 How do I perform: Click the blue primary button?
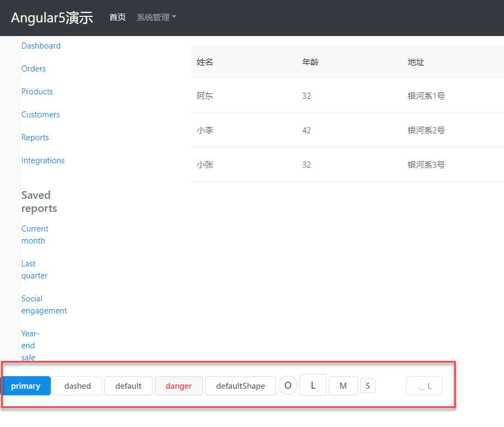click(x=26, y=386)
